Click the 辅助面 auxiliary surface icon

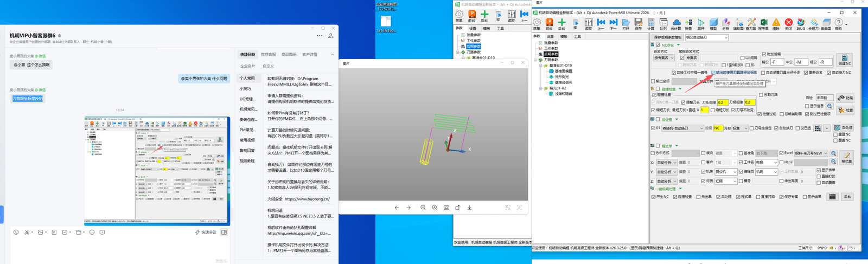click(738, 23)
